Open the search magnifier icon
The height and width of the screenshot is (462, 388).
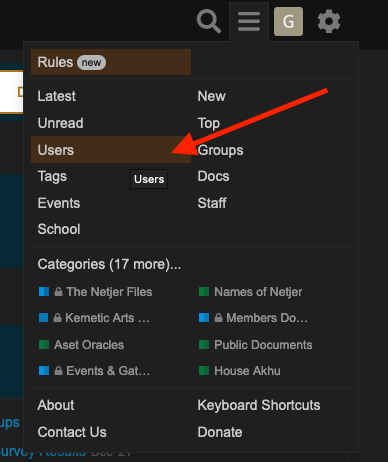[209, 21]
